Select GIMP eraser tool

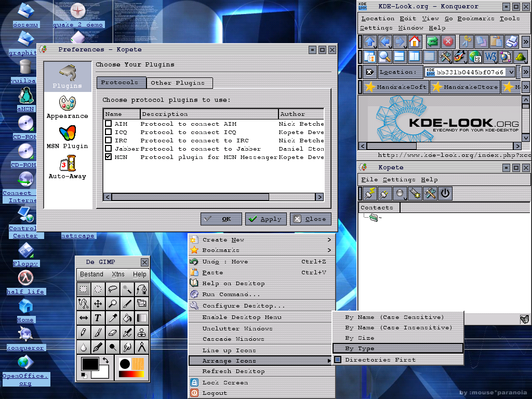point(113,332)
